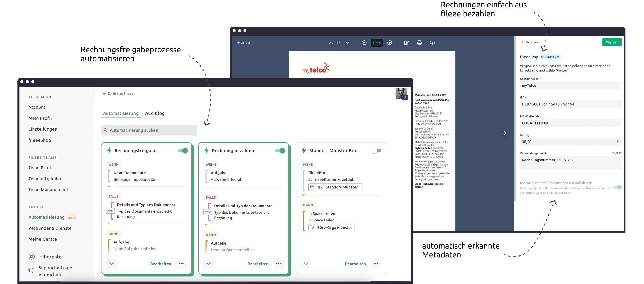This screenshot has width=644, height=284.
Task: Click the Hilfecenter lifebuoy icon
Action: coord(32,257)
